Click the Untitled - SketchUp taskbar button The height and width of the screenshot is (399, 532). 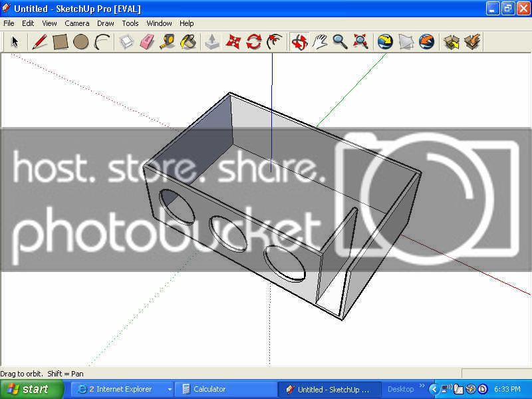point(329,389)
